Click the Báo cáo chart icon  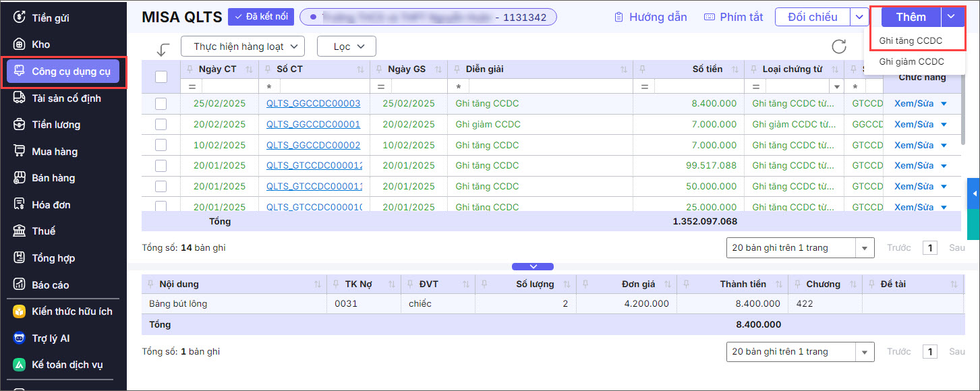tap(20, 284)
